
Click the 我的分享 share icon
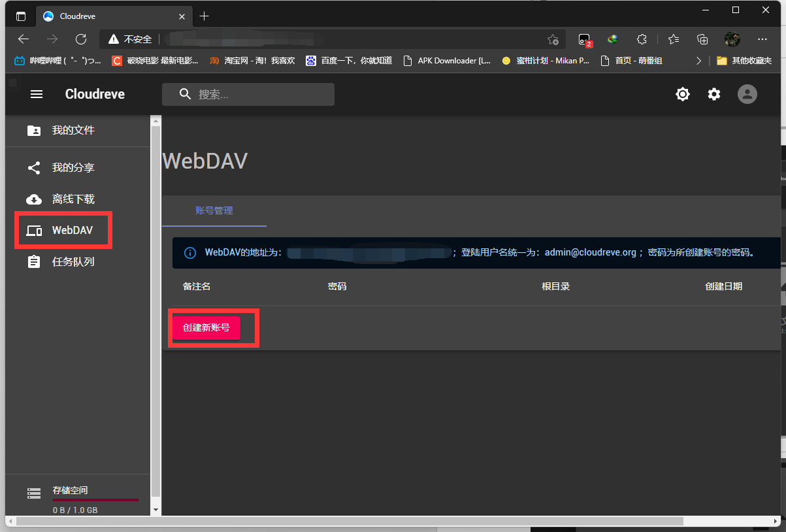(33, 168)
